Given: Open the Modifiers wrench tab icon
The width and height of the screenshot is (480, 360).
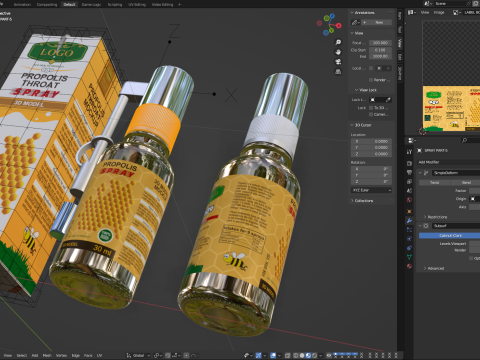Looking at the screenshot, I should coord(409,221).
